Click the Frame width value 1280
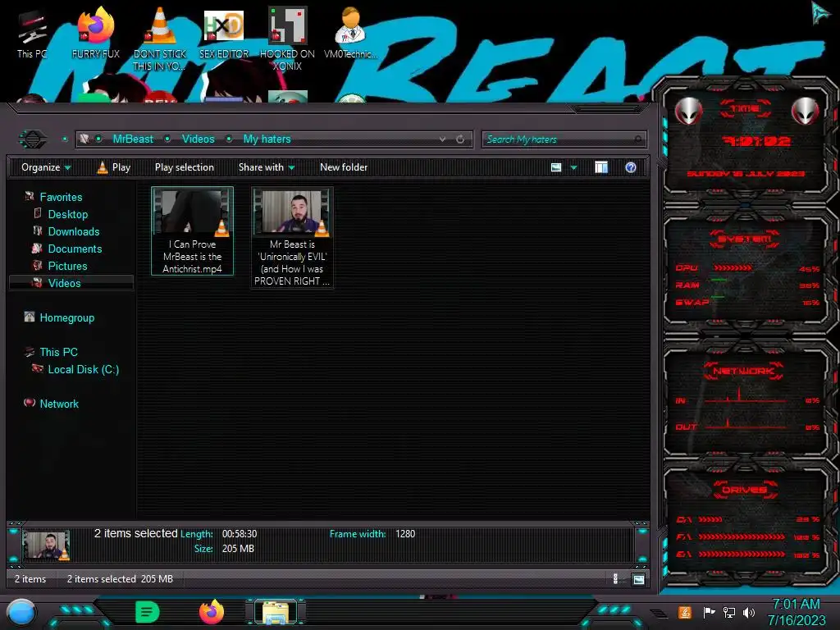 click(x=405, y=533)
